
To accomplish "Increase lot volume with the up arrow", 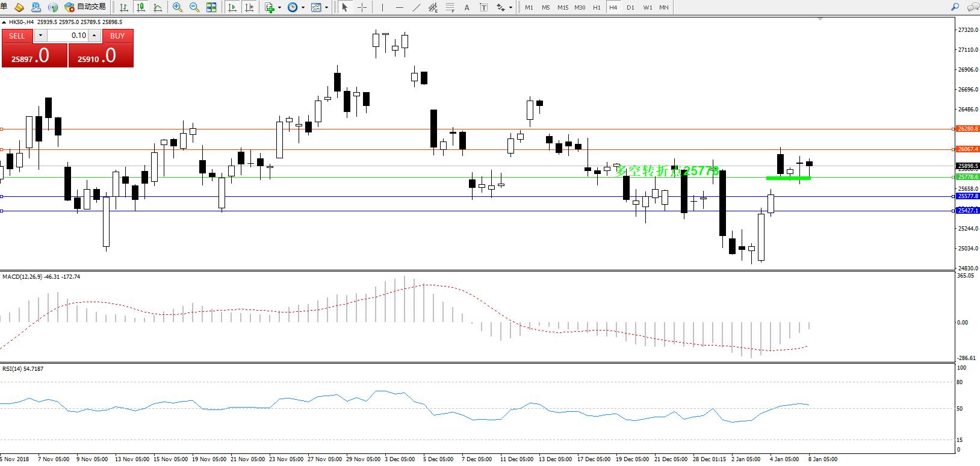I will [x=95, y=36].
